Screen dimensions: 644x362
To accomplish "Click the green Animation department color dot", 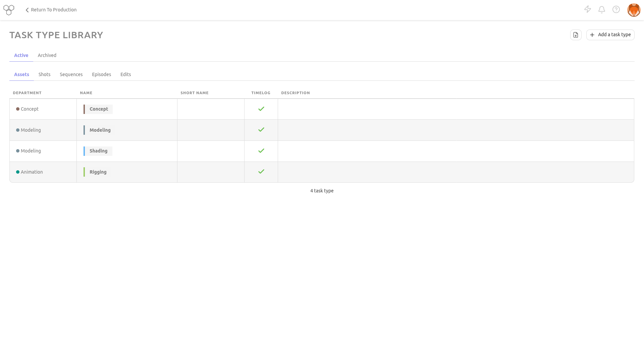I will pos(18,172).
